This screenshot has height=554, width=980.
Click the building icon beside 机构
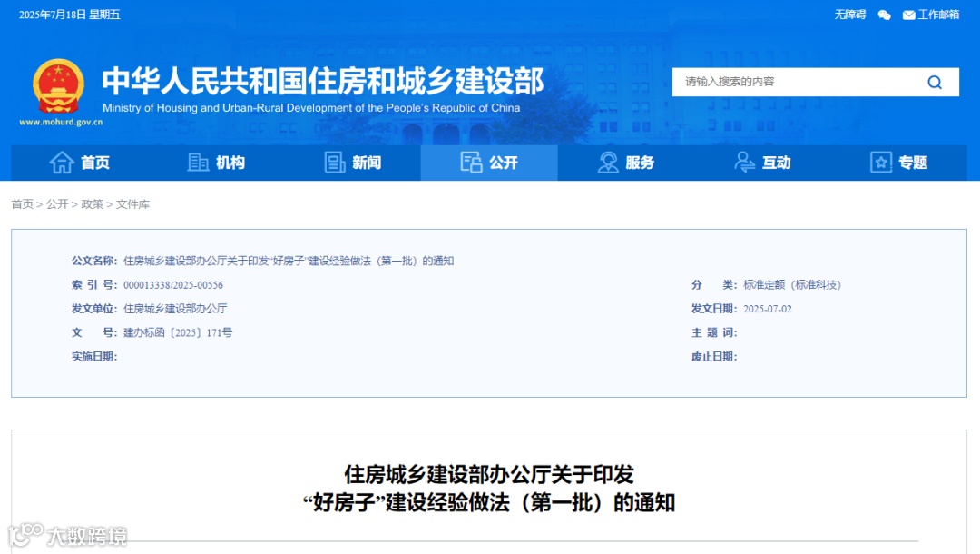(198, 163)
